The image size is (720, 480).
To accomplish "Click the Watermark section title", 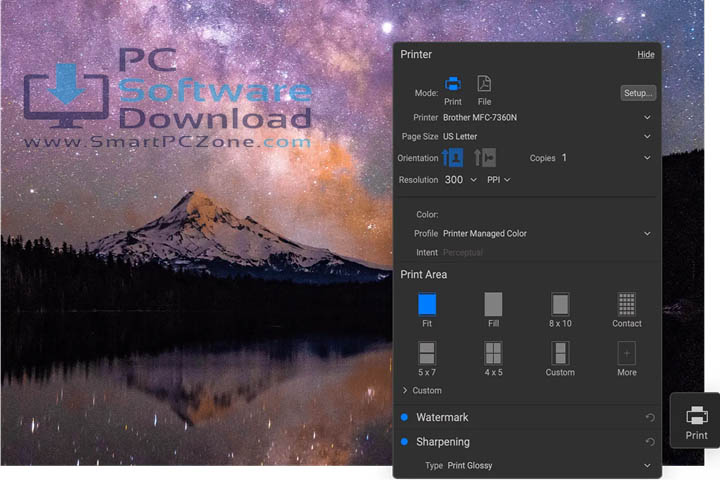I will click(x=442, y=417).
